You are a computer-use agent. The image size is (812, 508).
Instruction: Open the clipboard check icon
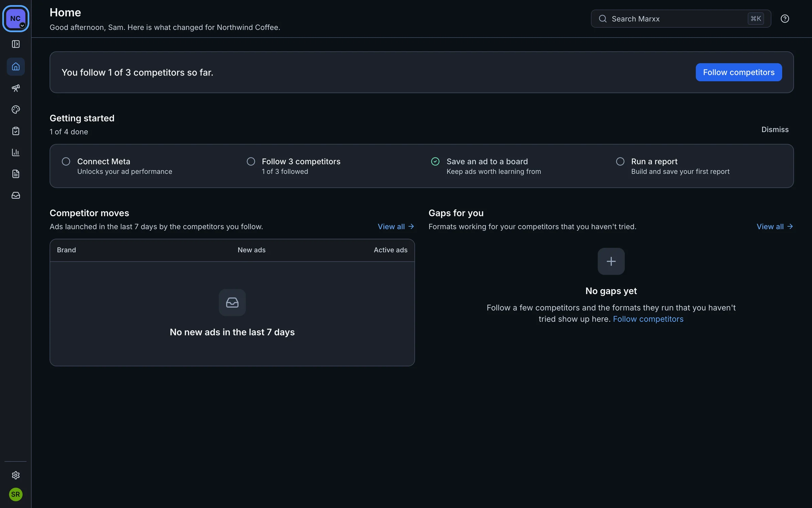16,131
